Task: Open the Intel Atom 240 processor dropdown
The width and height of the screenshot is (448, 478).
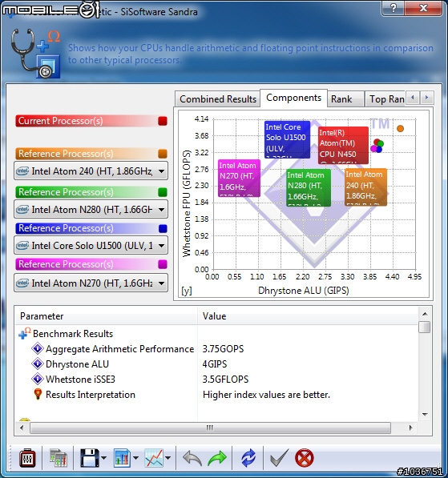Action: (91, 171)
